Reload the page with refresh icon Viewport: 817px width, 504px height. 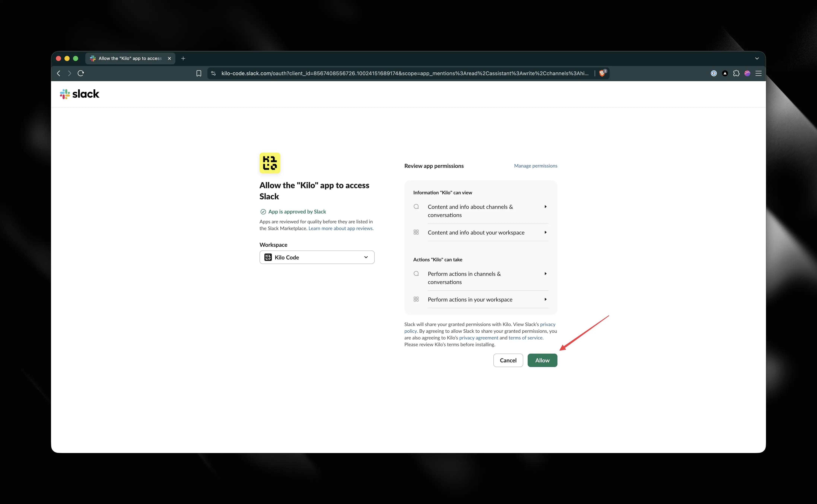pos(81,73)
